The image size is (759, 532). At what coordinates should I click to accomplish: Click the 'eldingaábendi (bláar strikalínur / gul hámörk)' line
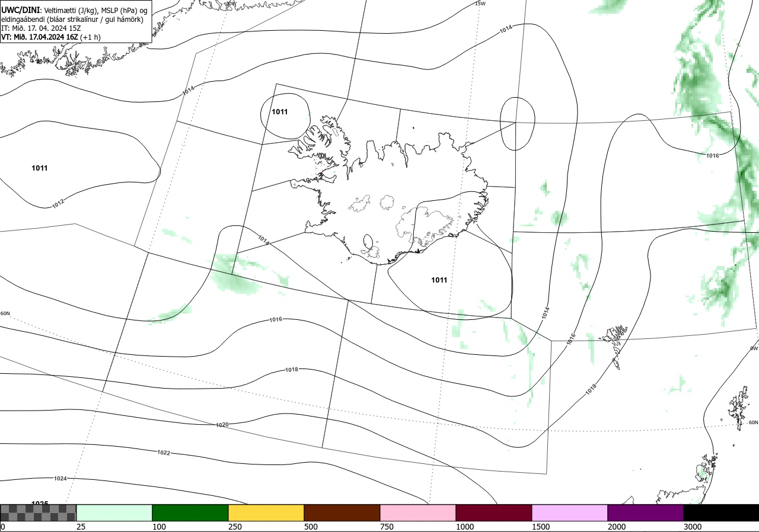coord(72,20)
